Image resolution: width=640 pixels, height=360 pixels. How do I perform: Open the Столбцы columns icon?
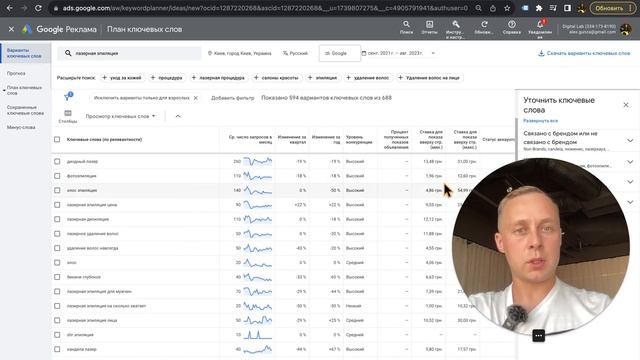68,116
